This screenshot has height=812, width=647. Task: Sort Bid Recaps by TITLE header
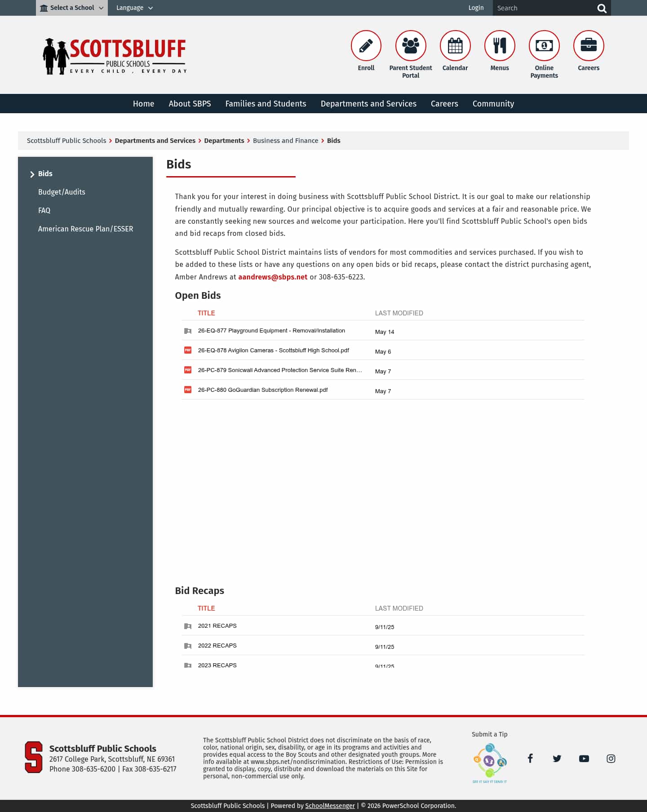206,608
